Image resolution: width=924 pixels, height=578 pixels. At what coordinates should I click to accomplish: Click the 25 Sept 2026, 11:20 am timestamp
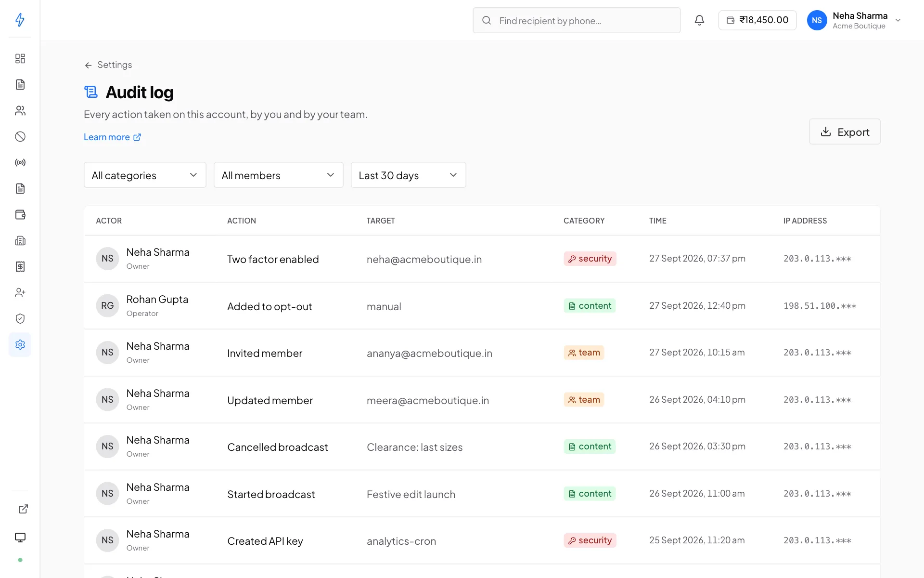pos(697,540)
